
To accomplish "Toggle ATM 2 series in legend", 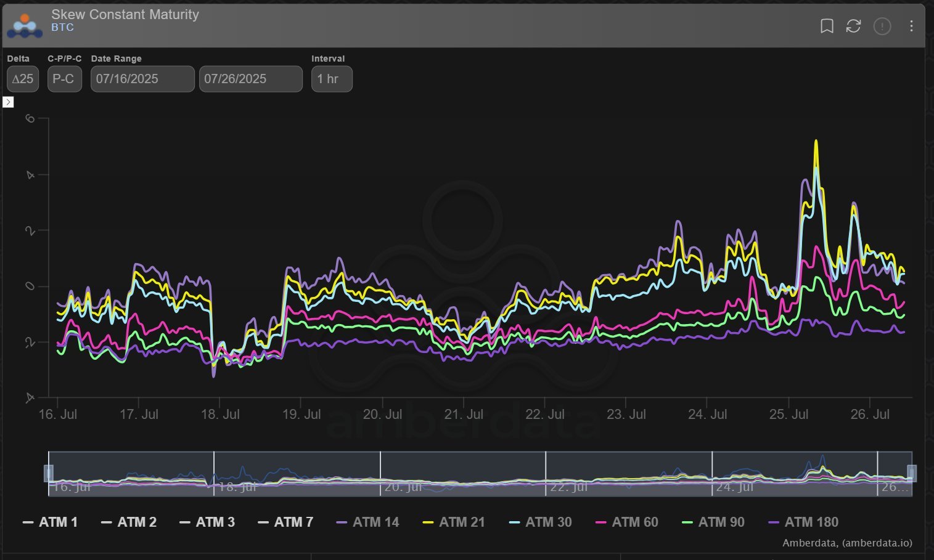I will pyautogui.click(x=128, y=522).
